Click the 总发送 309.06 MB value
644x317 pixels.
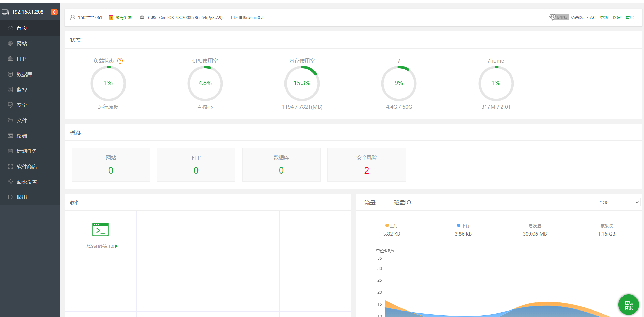pos(535,234)
